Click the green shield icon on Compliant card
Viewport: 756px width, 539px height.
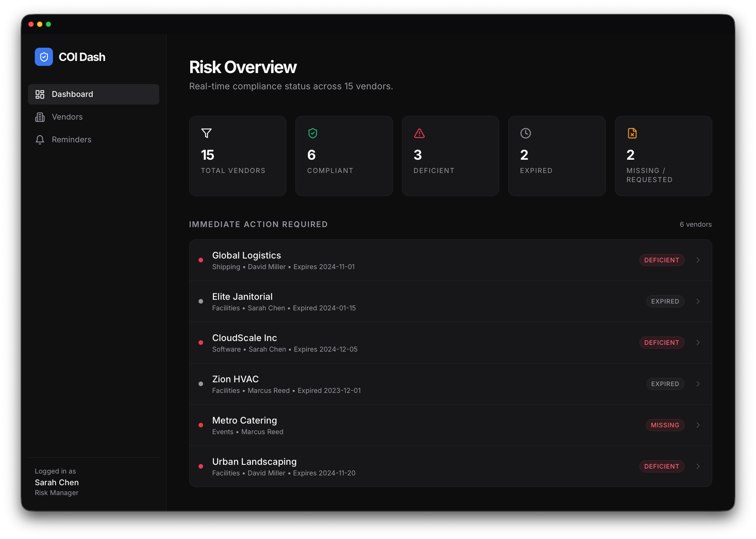[x=313, y=133]
